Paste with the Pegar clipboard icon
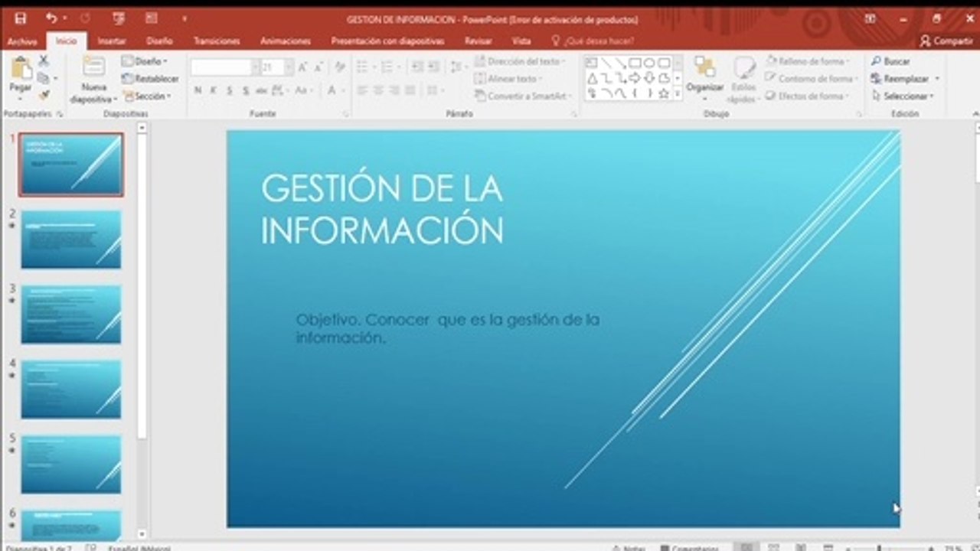Viewport: 980px width, 551px height. tap(21, 69)
